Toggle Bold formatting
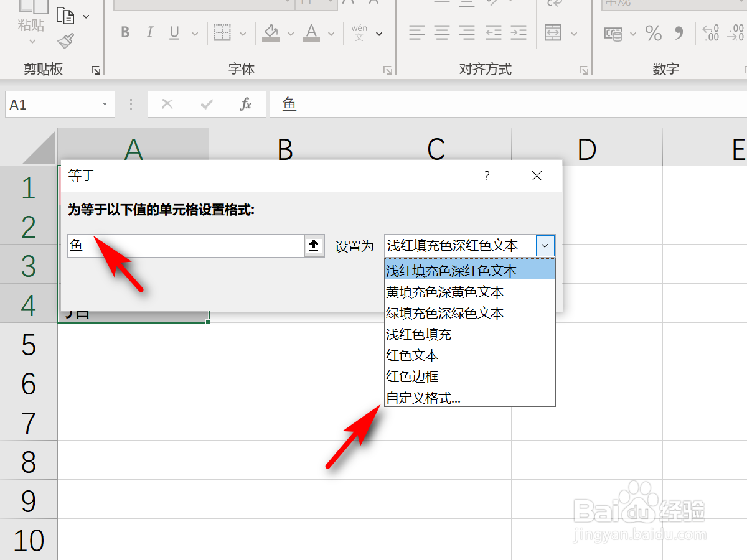The height and width of the screenshot is (560, 747). 125,32
